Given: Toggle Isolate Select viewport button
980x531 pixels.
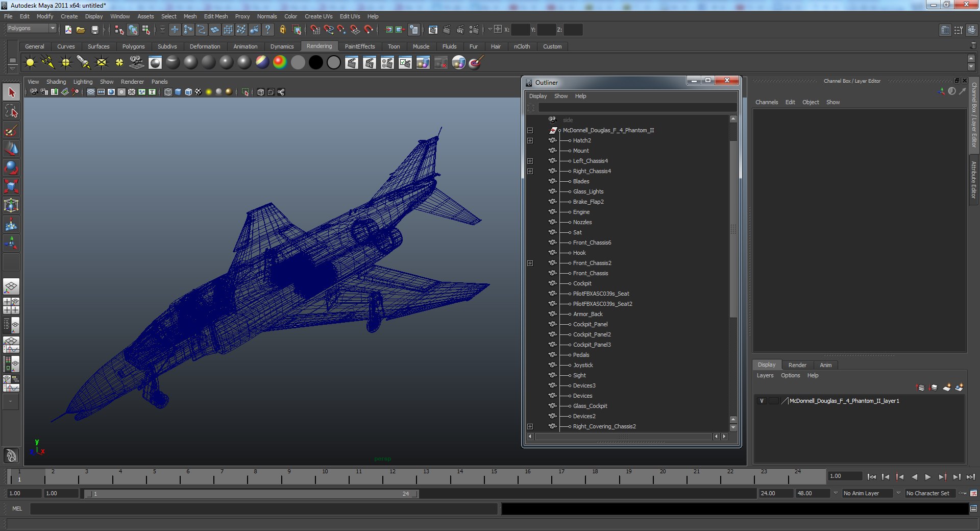Looking at the screenshot, I should [246, 92].
